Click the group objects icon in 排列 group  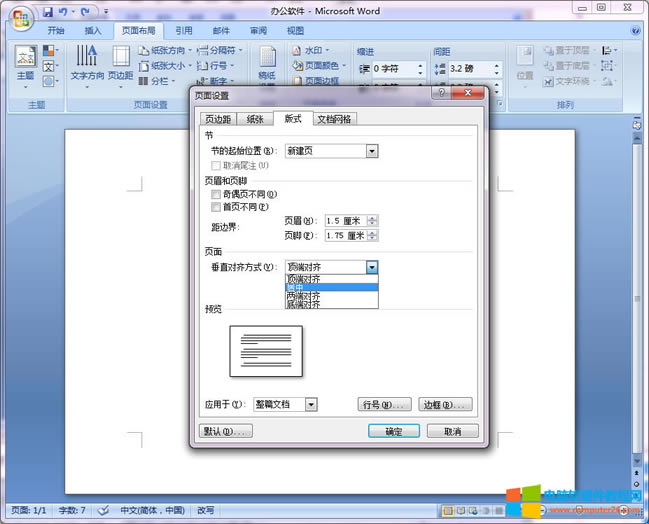click(609, 66)
